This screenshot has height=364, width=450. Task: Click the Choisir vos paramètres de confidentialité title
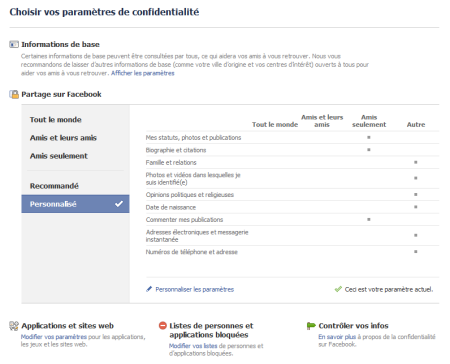point(104,12)
